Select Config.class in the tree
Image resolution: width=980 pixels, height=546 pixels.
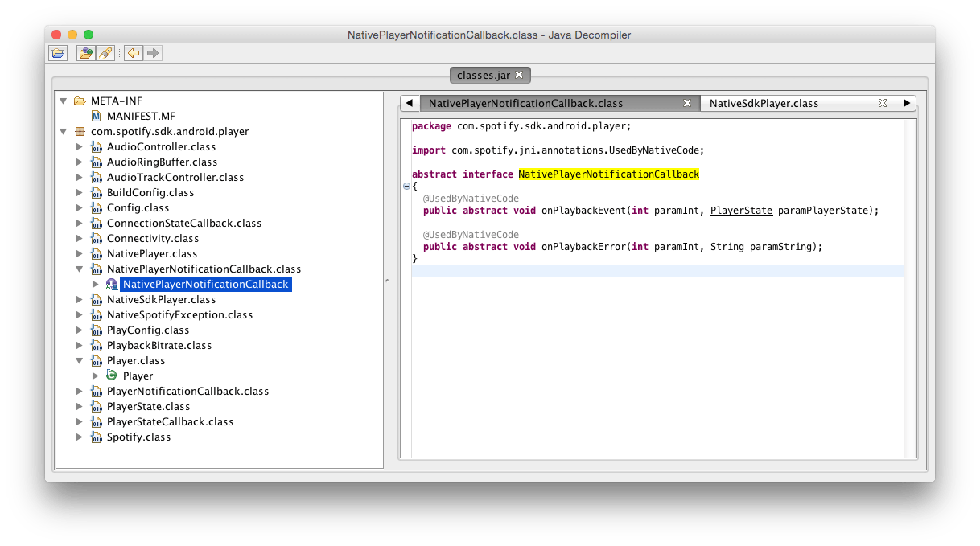(x=138, y=208)
